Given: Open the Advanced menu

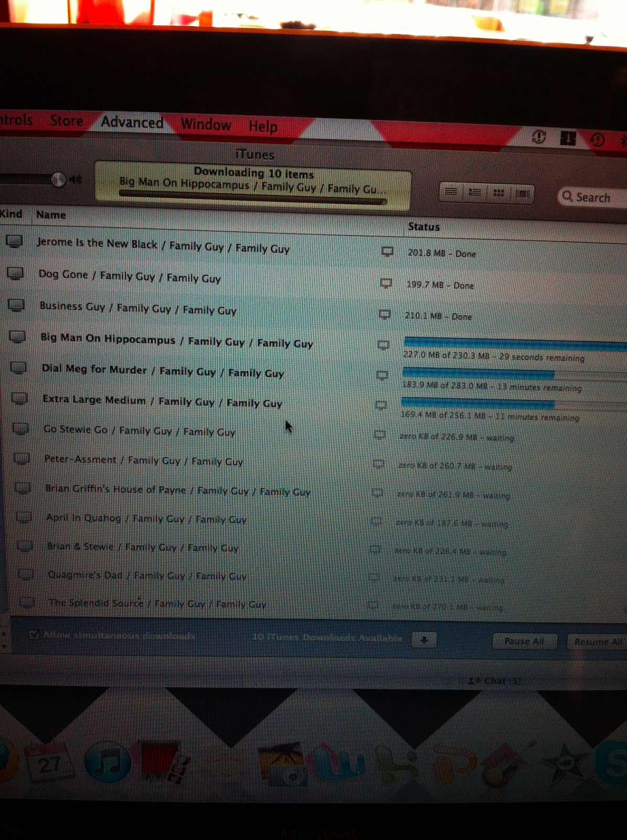Looking at the screenshot, I should [132, 122].
